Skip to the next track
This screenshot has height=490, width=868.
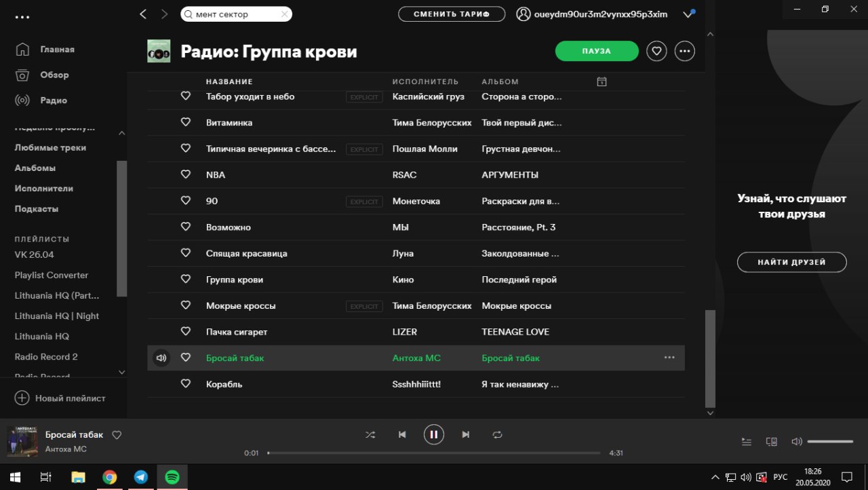pos(466,434)
